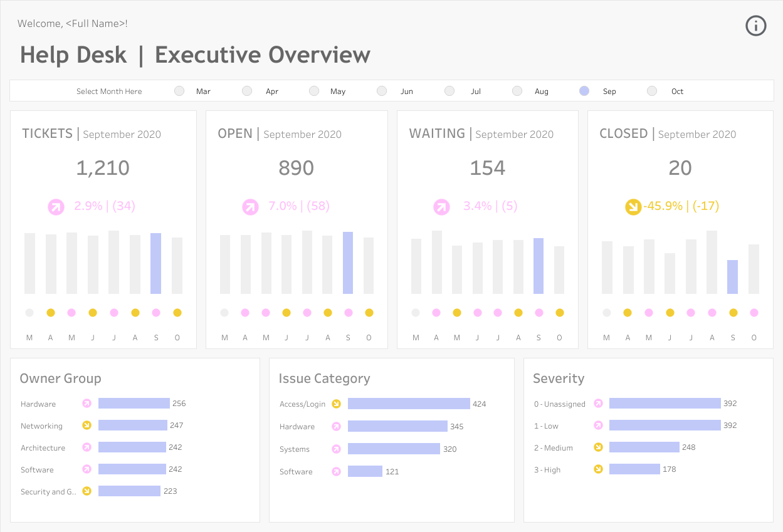Image resolution: width=783 pixels, height=532 pixels.
Task: Click the Hardware bar in Owner Group
Action: click(134, 404)
